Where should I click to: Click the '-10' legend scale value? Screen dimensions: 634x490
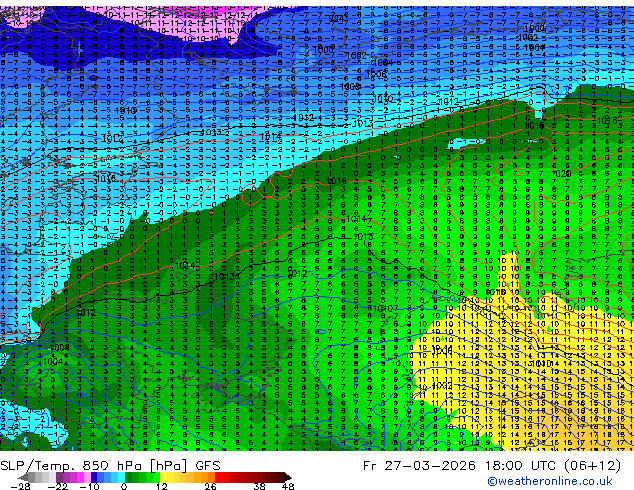89,486
